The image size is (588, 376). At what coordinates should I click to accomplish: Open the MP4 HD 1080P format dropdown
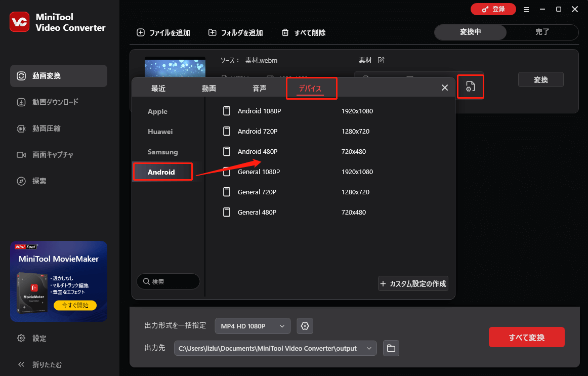point(253,326)
